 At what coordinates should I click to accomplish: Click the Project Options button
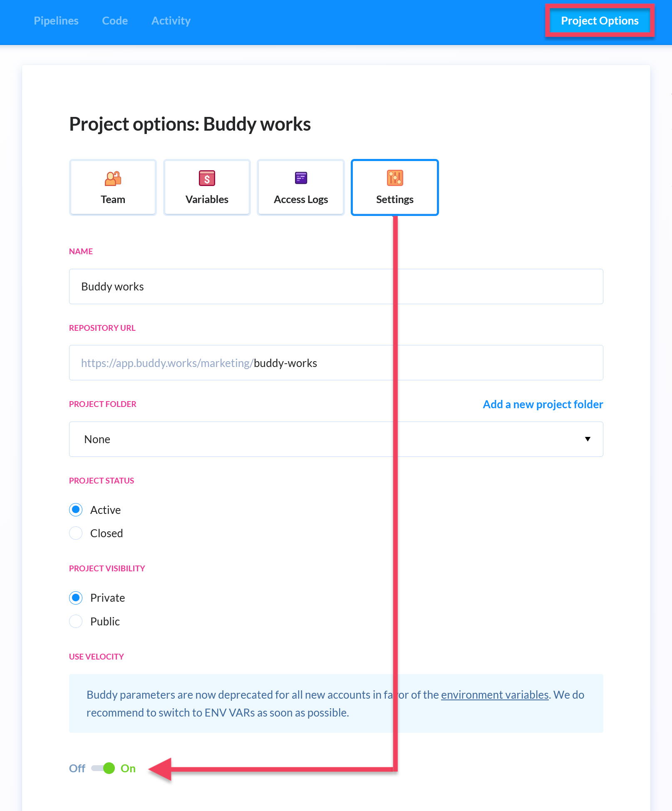(600, 21)
